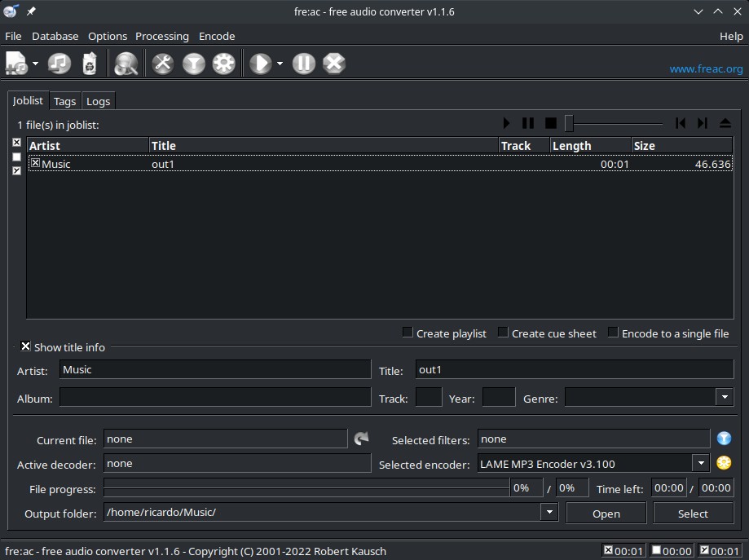The image size is (749, 560).
Task: Switch to the Tags tab
Action: point(65,101)
